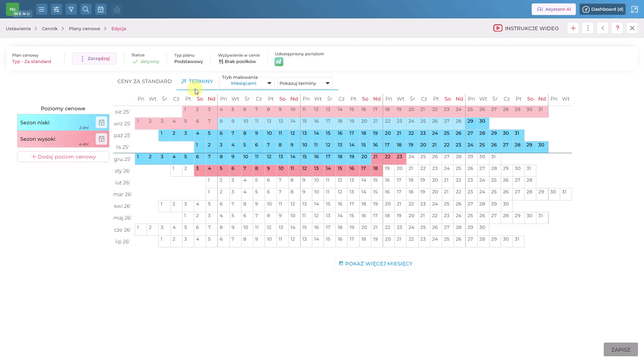Open external window icon at top right
This screenshot has height=362, width=644.
634,9
